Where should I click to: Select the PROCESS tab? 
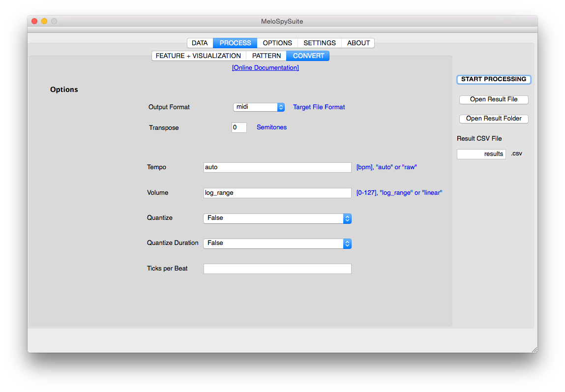point(235,43)
